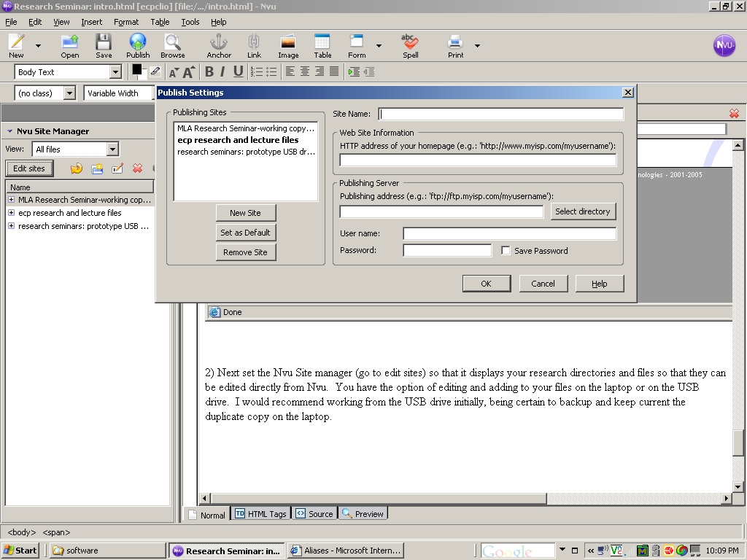Click the Insert Table toolbar icon
Screen dimensions: 747x560
[322, 42]
